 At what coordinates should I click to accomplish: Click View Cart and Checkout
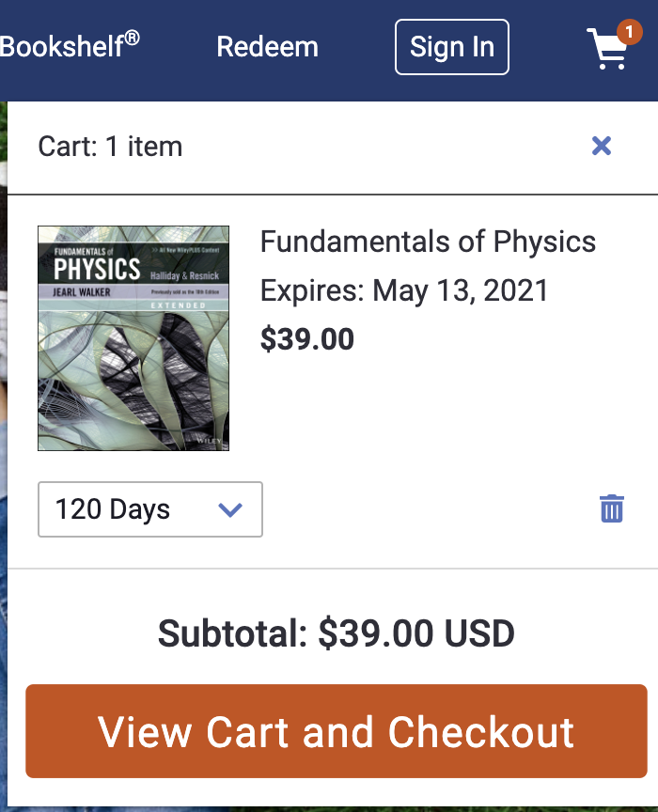click(336, 731)
